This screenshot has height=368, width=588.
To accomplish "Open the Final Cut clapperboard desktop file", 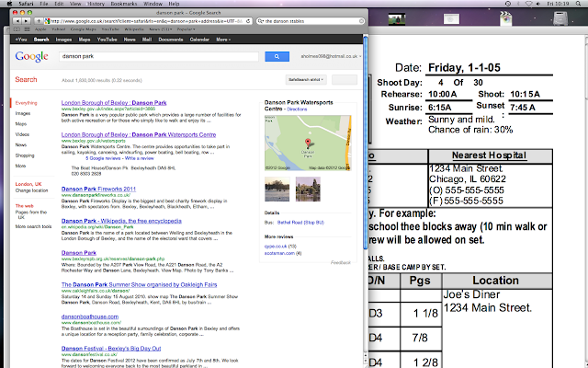I will click(505, 18).
